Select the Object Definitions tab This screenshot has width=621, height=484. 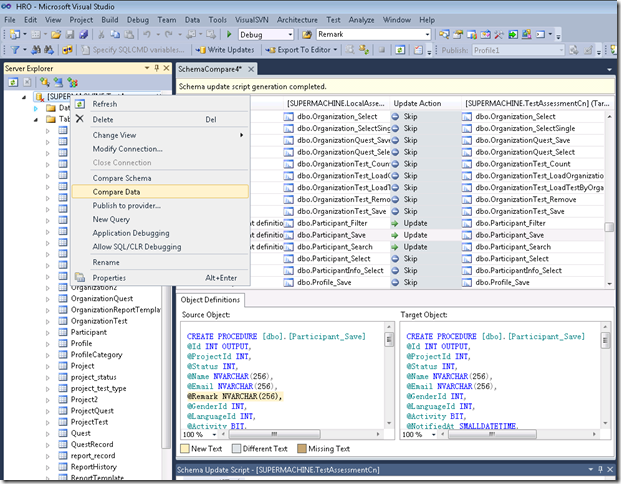(210, 300)
